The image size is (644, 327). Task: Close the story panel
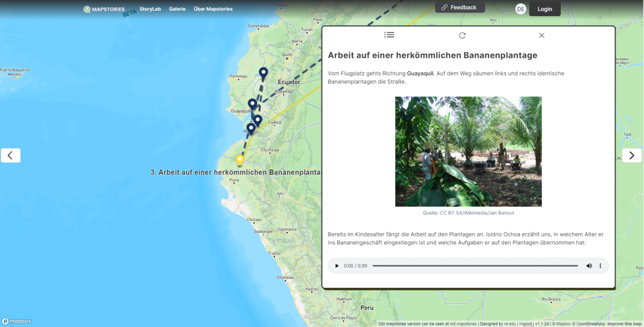[541, 35]
